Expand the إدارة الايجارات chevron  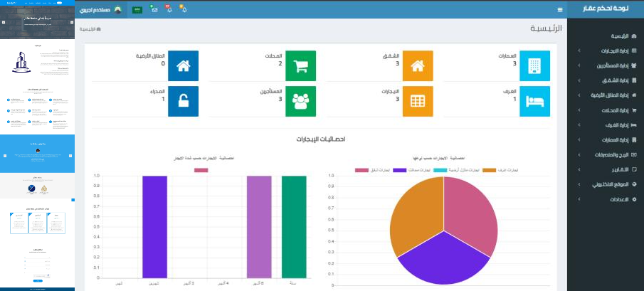click(579, 51)
